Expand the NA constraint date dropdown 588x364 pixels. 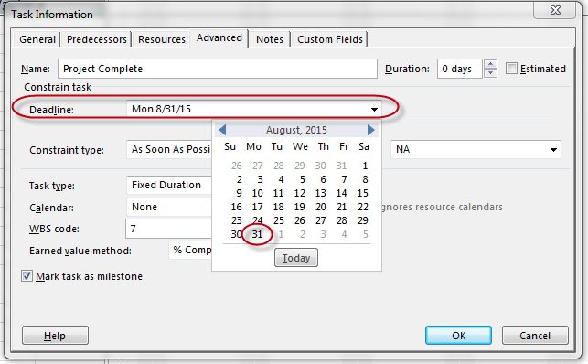pos(553,150)
